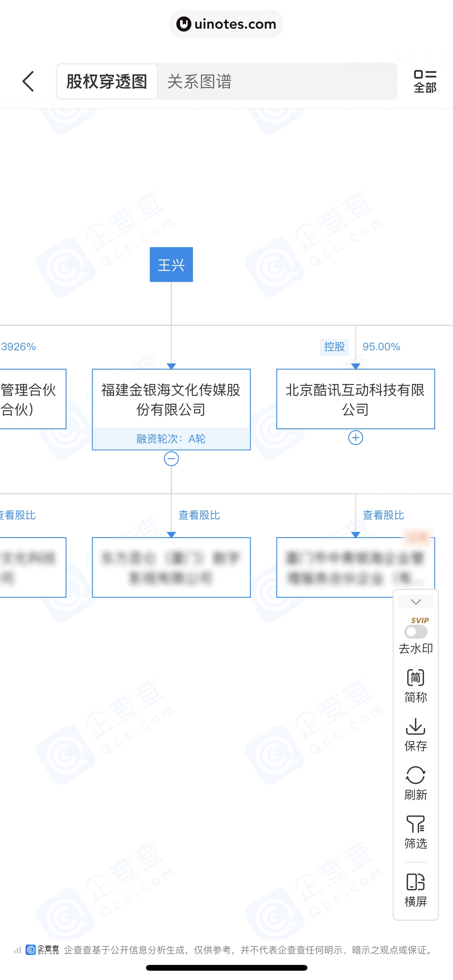Switch to 股权穿透图 tab
This screenshot has width=453, height=980.
[x=107, y=81]
